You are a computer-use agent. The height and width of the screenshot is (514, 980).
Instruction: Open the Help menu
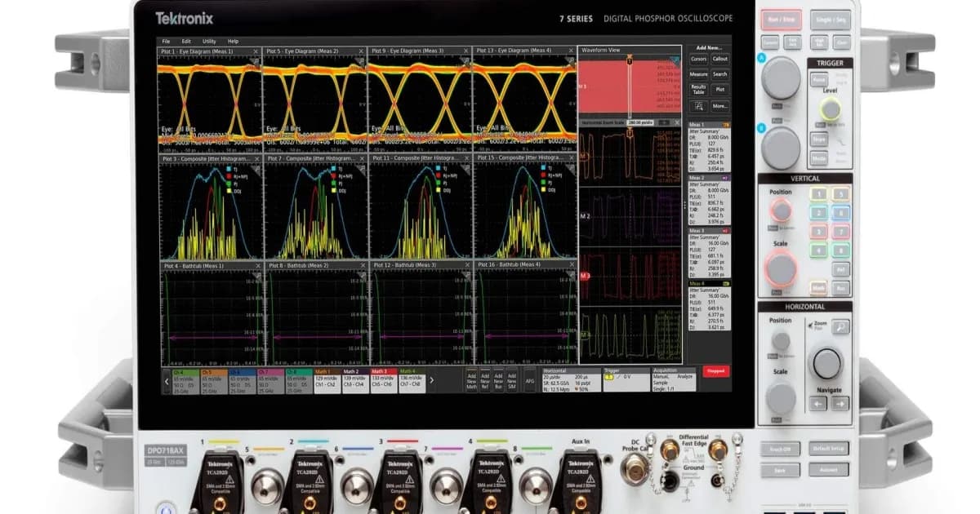pyautogui.click(x=233, y=41)
